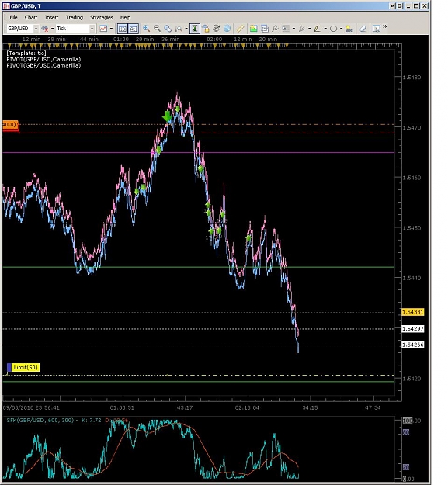Image resolution: width=448 pixels, height=485 pixels.
Task: Open the ellipse shape dropdown arrow
Action: point(341,29)
